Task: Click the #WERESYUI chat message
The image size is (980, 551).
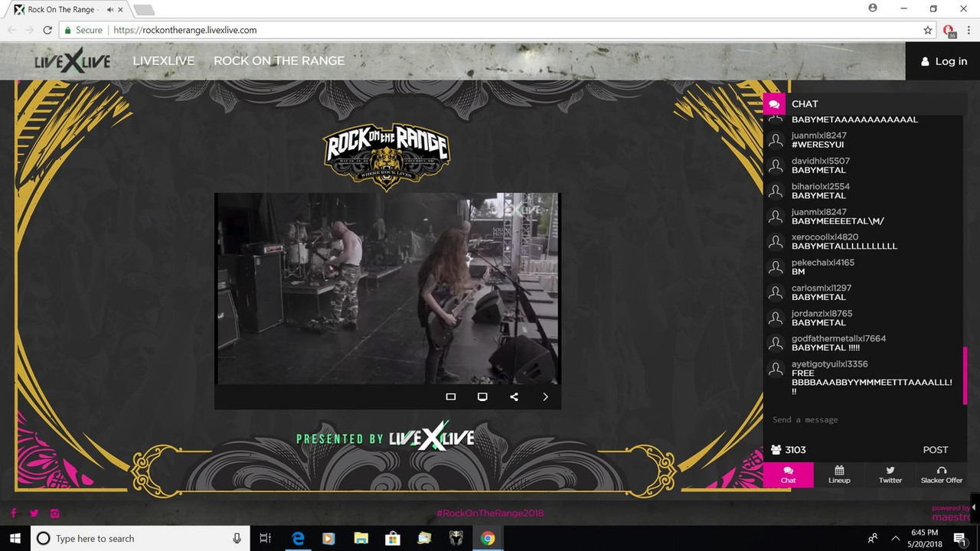Action: coord(818,145)
